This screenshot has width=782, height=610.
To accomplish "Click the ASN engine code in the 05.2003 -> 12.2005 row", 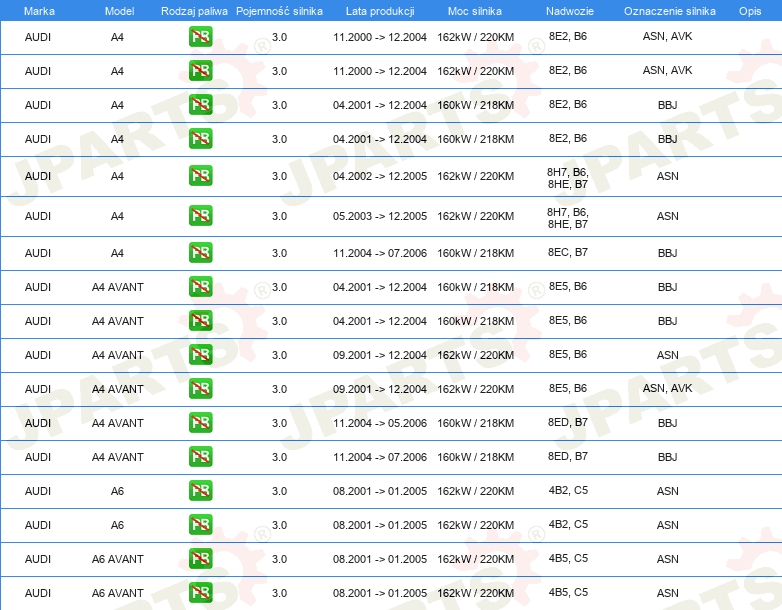I will pyautogui.click(x=667, y=216).
